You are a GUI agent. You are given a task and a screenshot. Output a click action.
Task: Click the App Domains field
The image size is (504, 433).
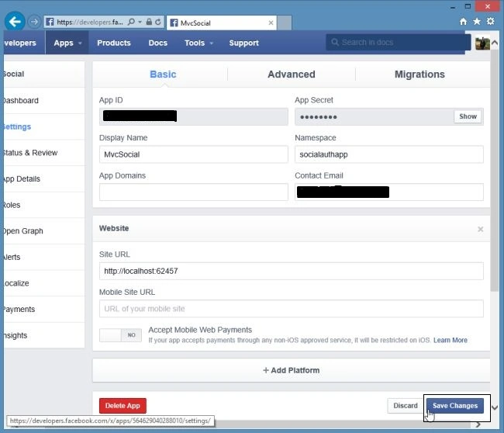[x=194, y=192]
